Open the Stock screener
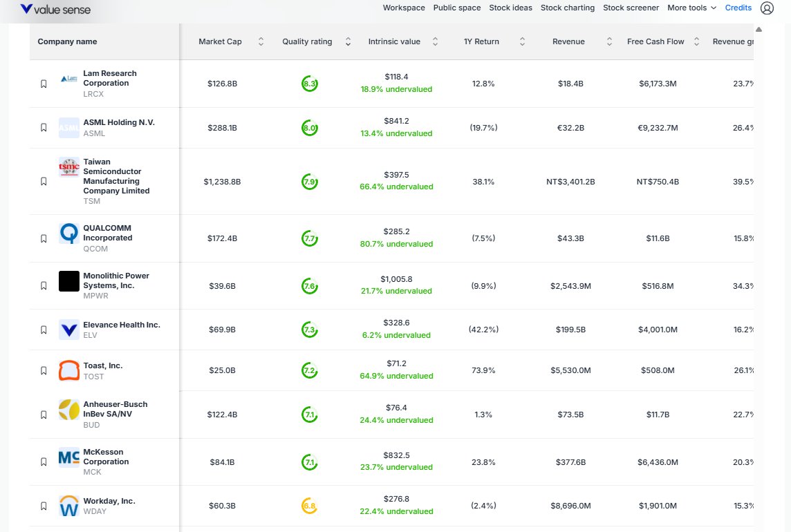This screenshot has width=791, height=532. click(x=631, y=8)
